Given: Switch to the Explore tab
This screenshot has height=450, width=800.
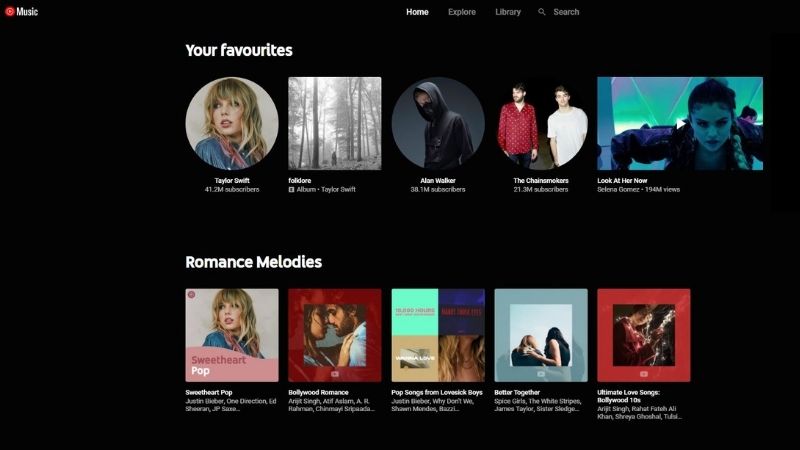Looking at the screenshot, I should point(462,12).
